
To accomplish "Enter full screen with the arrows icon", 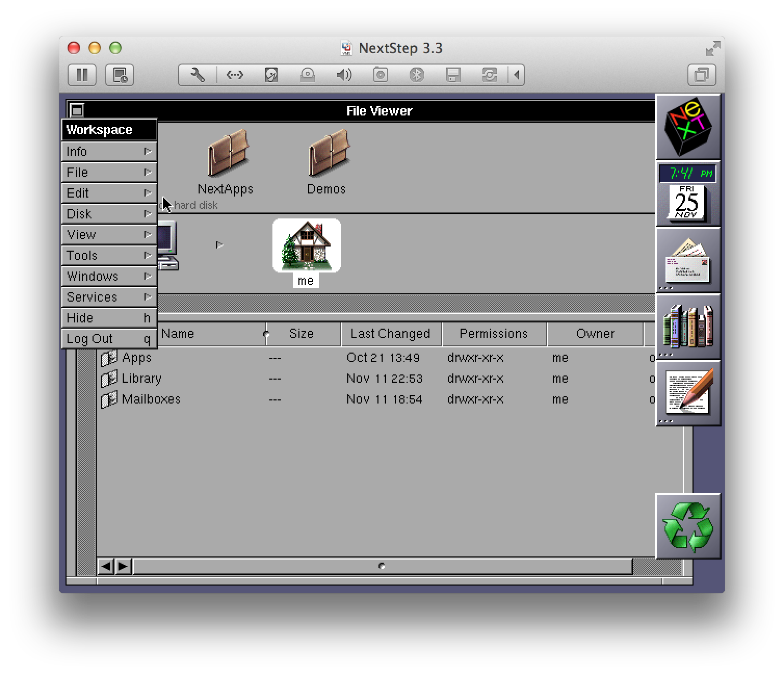I will 713,48.
